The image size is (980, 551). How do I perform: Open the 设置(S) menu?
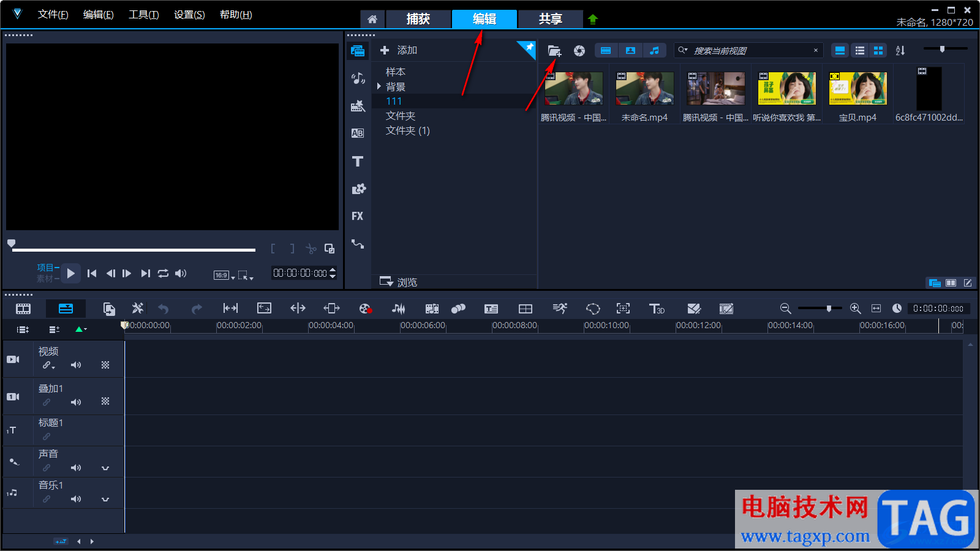pyautogui.click(x=189, y=15)
